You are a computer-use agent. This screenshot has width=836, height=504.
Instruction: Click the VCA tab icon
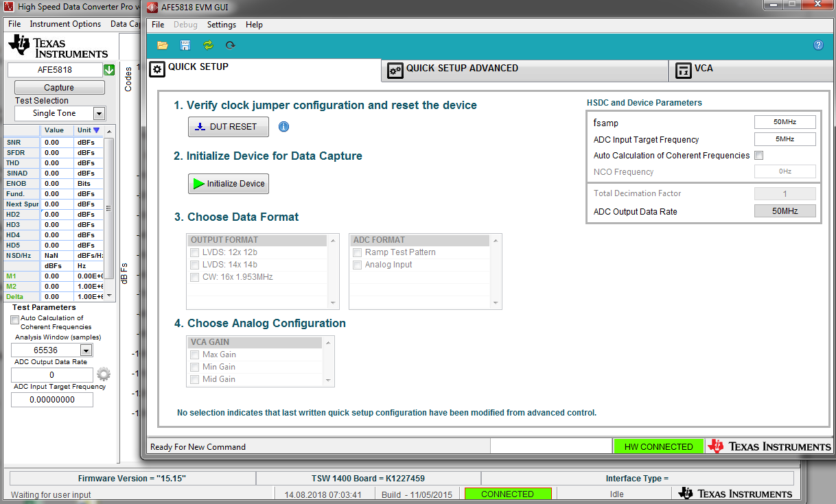point(683,71)
